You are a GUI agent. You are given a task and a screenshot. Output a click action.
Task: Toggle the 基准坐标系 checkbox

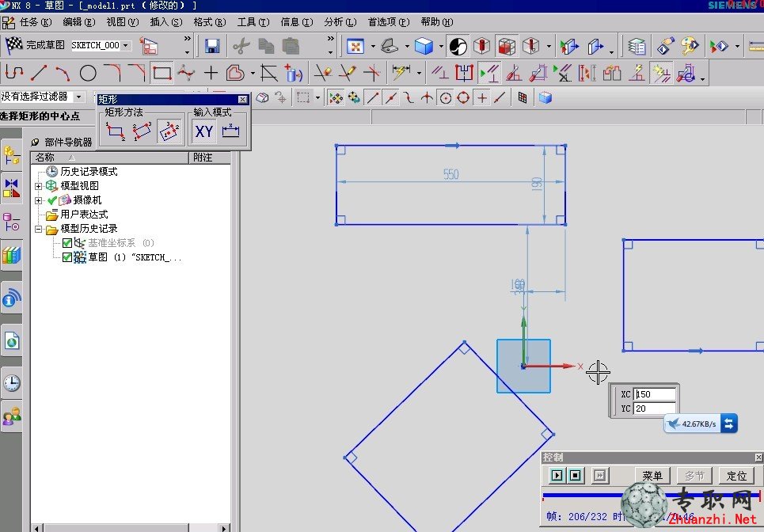click(67, 243)
